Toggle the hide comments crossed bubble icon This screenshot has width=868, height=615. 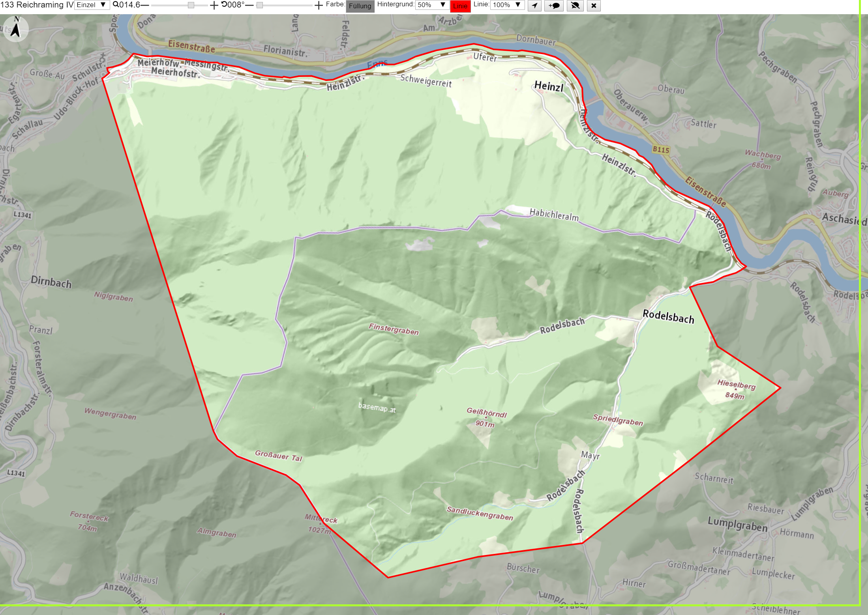coord(575,6)
